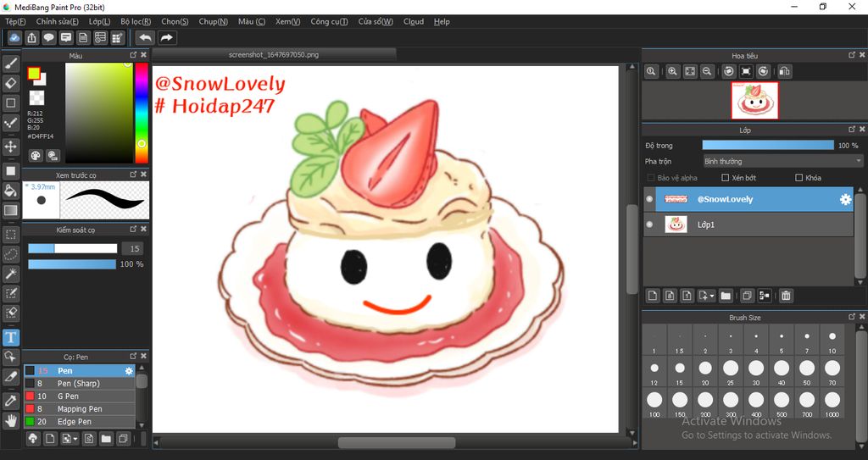Viewport: 868px width, 460px height.
Task: Pick a hue on the rainbow color bar
Action: pos(142,113)
